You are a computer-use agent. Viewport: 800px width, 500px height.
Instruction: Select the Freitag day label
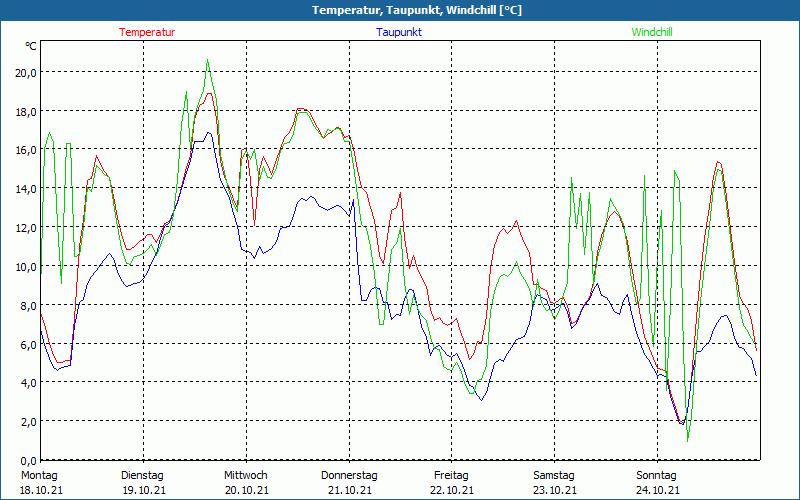451,475
